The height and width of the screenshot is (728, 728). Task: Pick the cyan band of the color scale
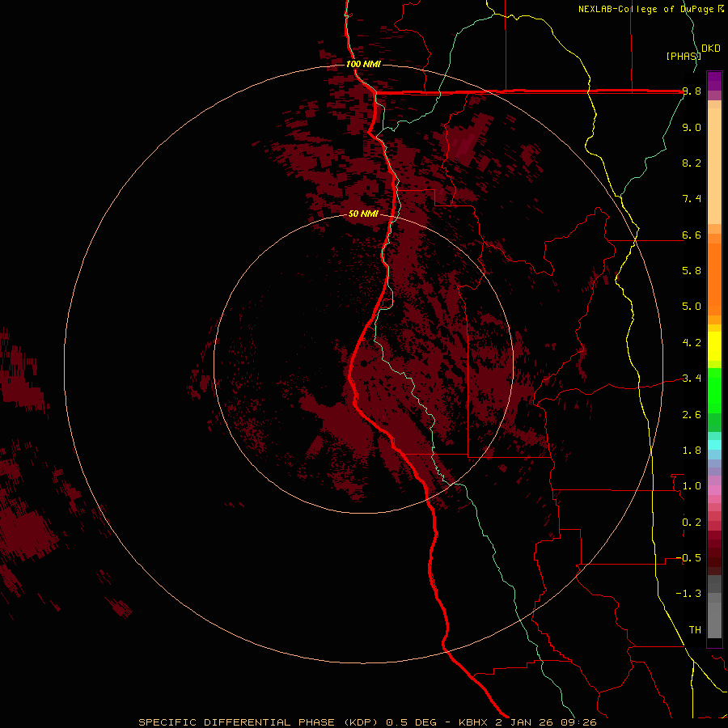click(714, 445)
